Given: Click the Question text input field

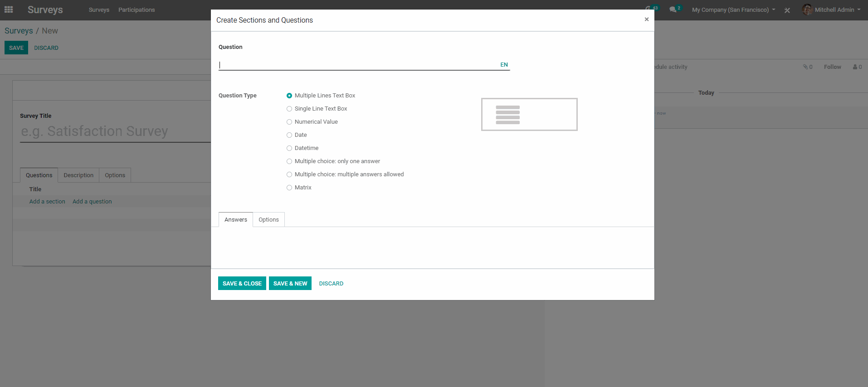Looking at the screenshot, I should click(x=358, y=65).
